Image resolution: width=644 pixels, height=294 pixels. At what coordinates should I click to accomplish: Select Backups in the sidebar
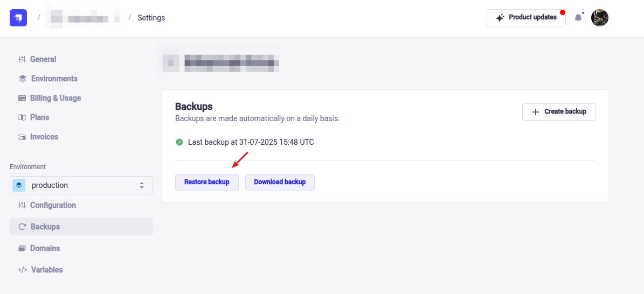coord(45,227)
